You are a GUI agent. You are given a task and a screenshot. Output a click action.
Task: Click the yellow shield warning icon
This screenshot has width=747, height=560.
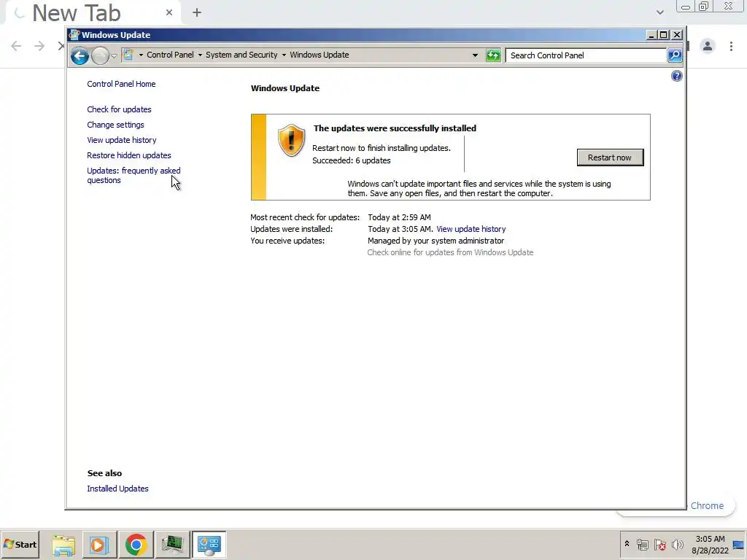pyautogui.click(x=291, y=141)
